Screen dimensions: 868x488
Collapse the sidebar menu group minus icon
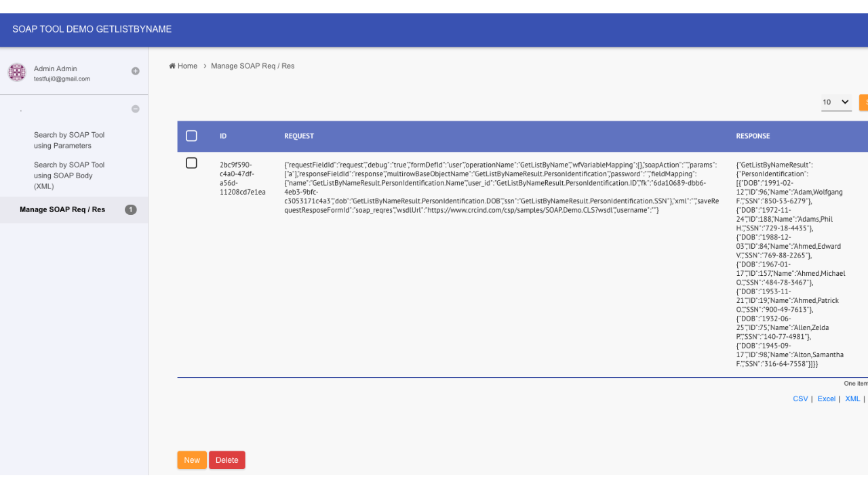(x=135, y=109)
